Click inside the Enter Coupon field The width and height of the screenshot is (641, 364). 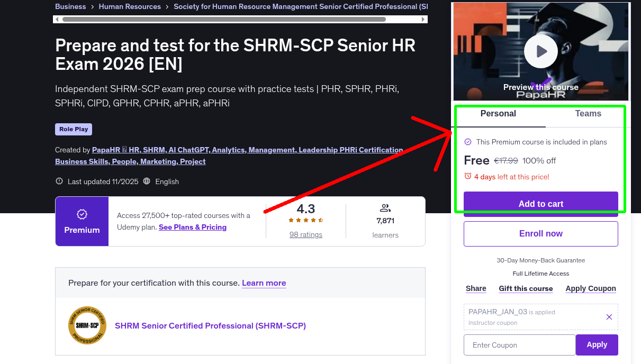[519, 344]
